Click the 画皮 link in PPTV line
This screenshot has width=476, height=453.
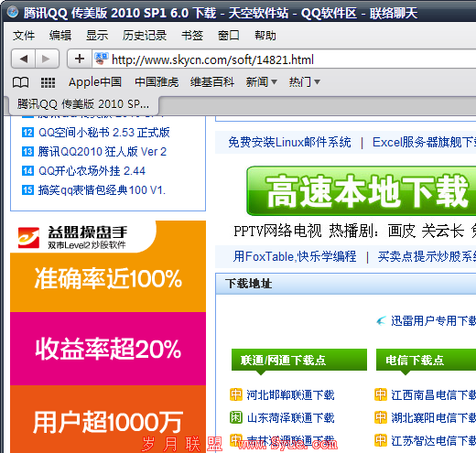(402, 231)
